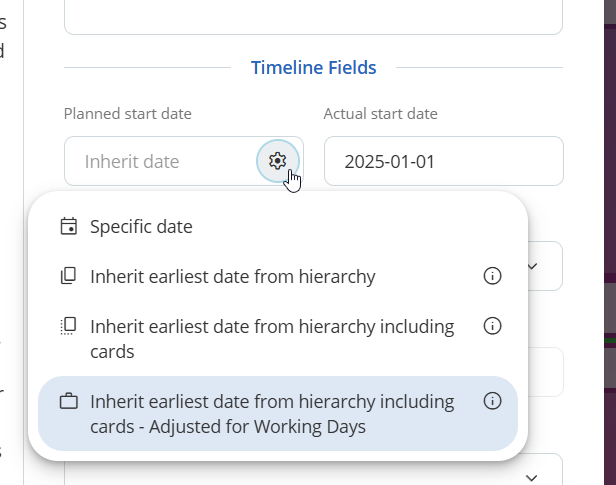Click the gear icon in Planned start date
The image size is (616, 485).
click(x=278, y=161)
